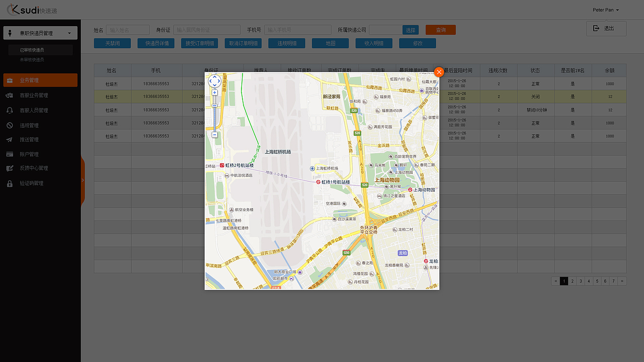
Task: Click the 锦江之星酒店 marker on map
Action: coord(379,196)
